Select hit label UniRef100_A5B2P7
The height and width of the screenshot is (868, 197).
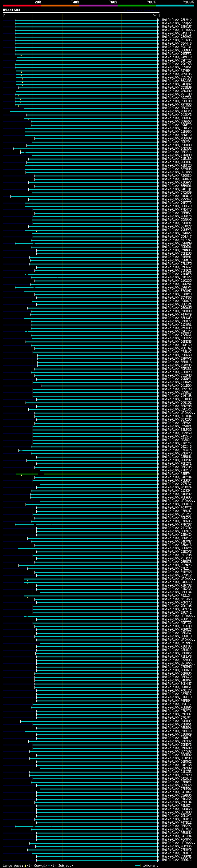point(177,826)
